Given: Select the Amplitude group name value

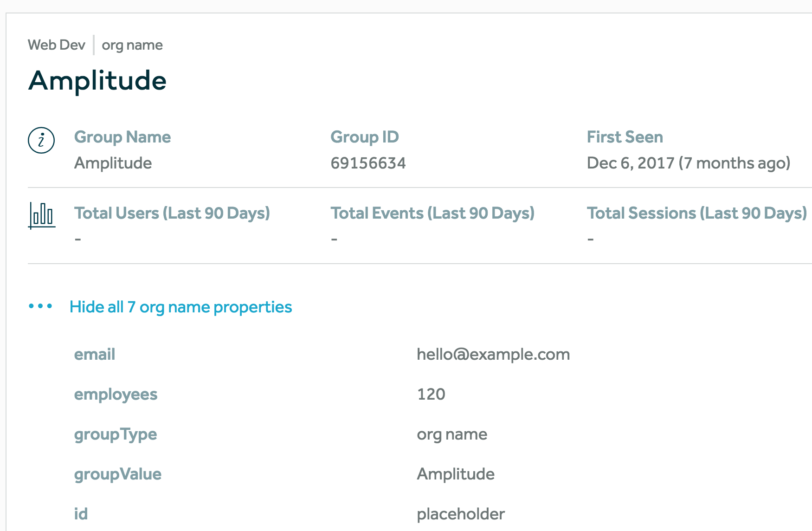Looking at the screenshot, I should (x=113, y=163).
